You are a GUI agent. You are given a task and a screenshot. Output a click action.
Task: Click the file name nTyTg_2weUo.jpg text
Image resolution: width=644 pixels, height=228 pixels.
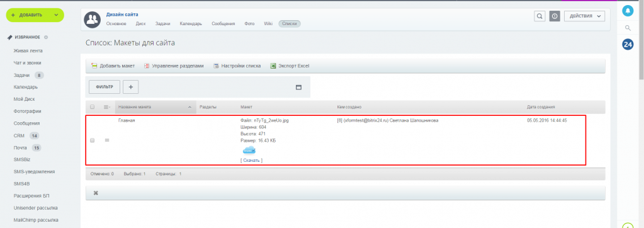[271, 120]
